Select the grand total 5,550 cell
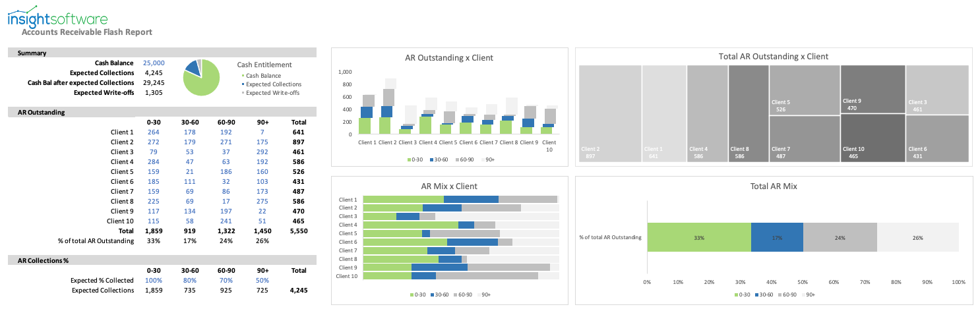The image size is (980, 311). (299, 231)
